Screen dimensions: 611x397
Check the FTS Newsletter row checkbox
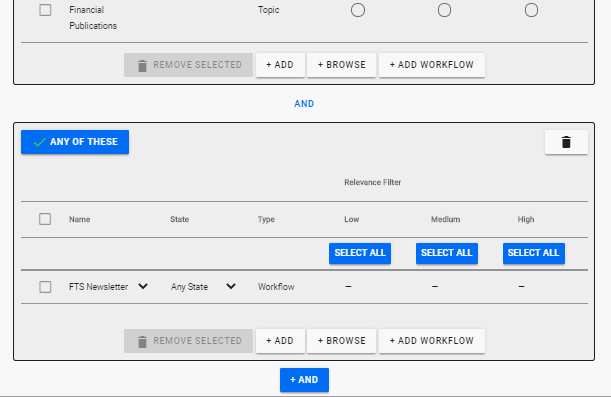tap(45, 287)
